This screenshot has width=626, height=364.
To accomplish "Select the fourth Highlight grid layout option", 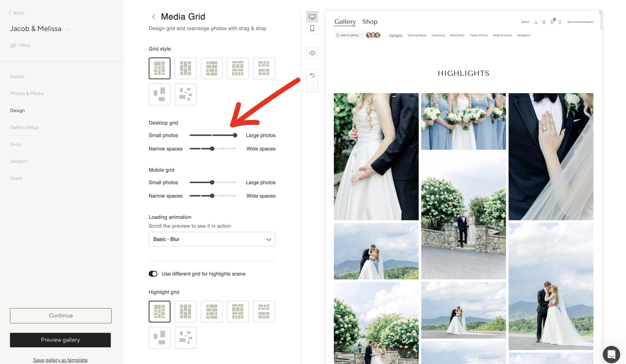I will (238, 312).
